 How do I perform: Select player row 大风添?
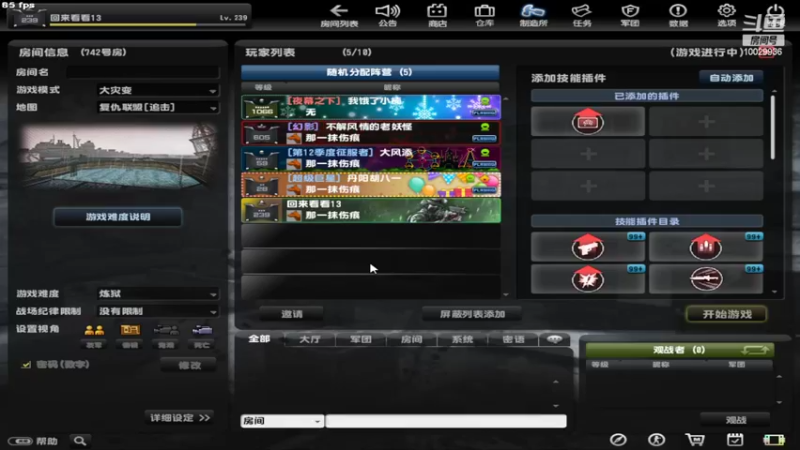[371, 159]
